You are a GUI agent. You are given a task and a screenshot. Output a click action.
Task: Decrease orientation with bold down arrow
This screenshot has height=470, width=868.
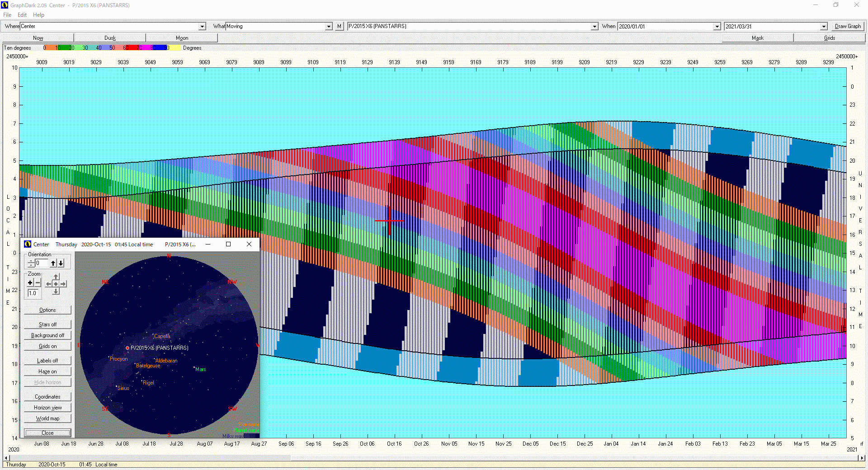(61, 263)
